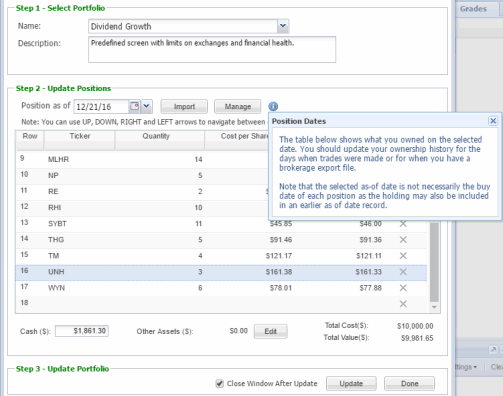Click the Cash amount input field

pyautogui.click(x=82, y=331)
